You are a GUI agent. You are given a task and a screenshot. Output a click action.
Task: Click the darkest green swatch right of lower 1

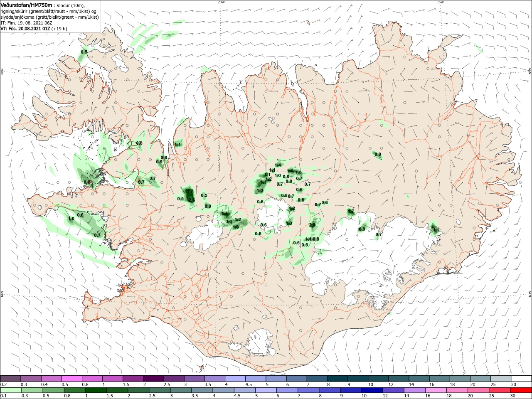[96, 390]
